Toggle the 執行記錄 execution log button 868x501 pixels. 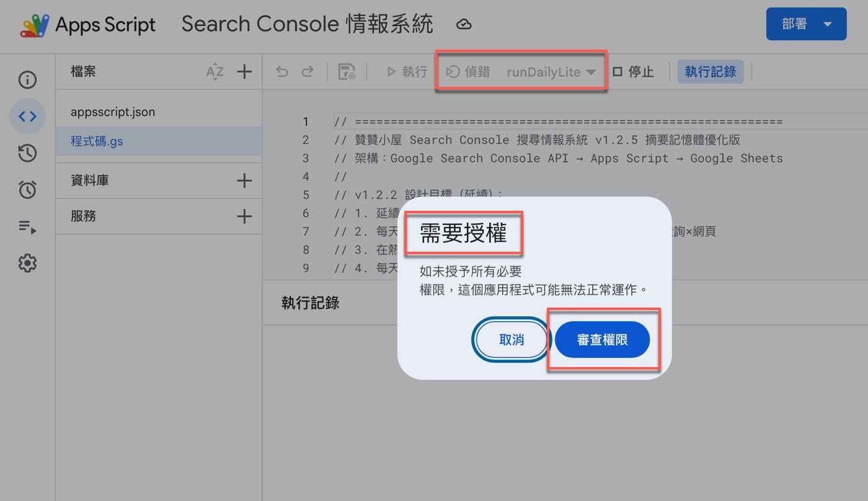click(711, 72)
